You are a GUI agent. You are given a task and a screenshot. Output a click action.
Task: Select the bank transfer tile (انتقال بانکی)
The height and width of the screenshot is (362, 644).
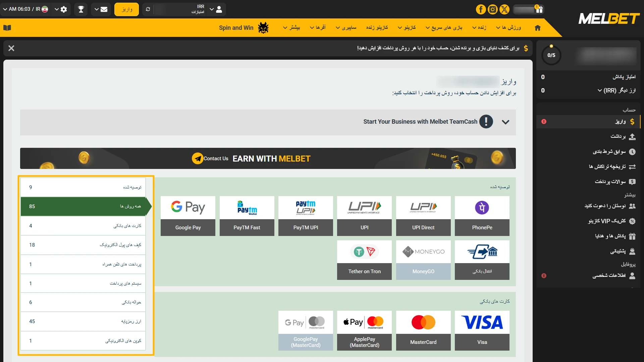482,260
